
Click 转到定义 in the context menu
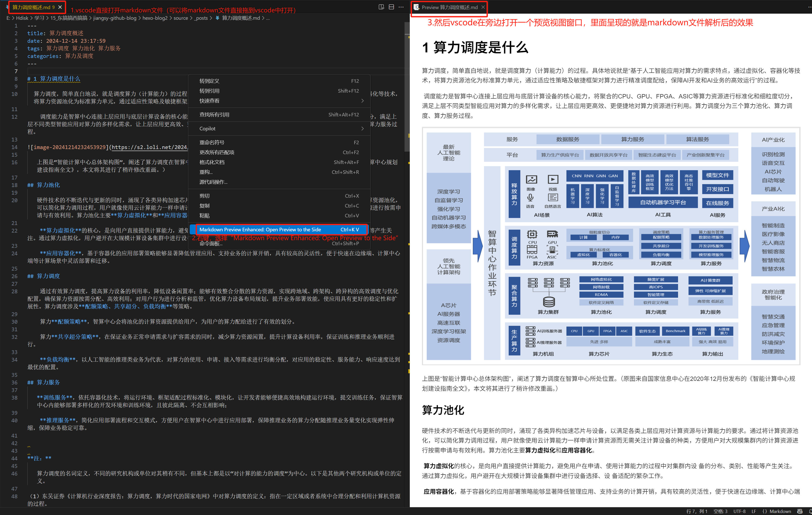tap(209, 81)
